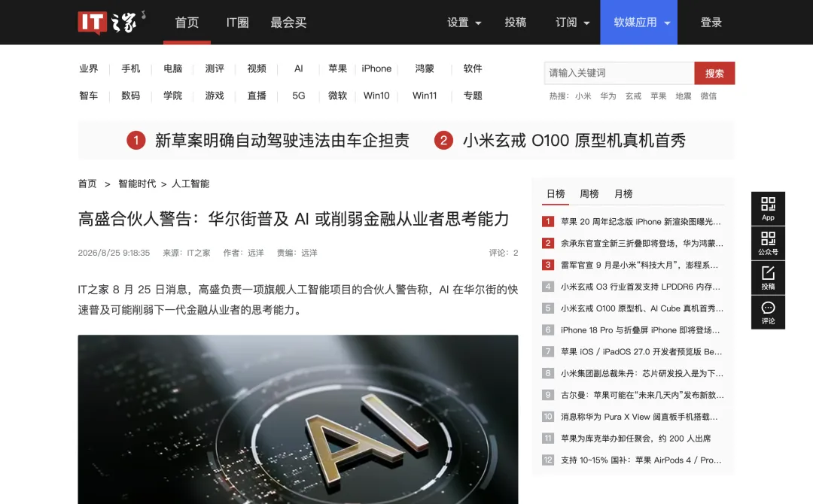The image size is (813, 504).
Task: Open ranked story iPhone 18 Pro 与折叠屏
Action: [640, 330]
